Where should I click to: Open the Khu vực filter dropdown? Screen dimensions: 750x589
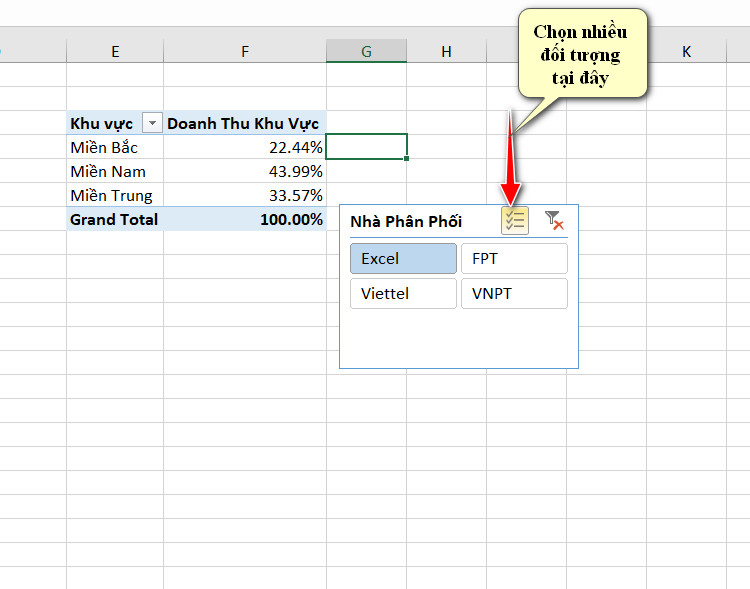point(152,123)
